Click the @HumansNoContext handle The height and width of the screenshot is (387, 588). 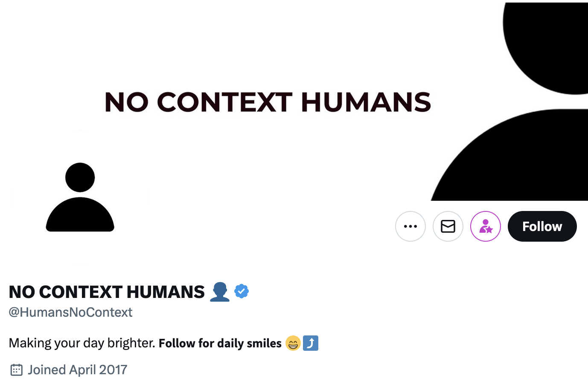click(x=70, y=312)
